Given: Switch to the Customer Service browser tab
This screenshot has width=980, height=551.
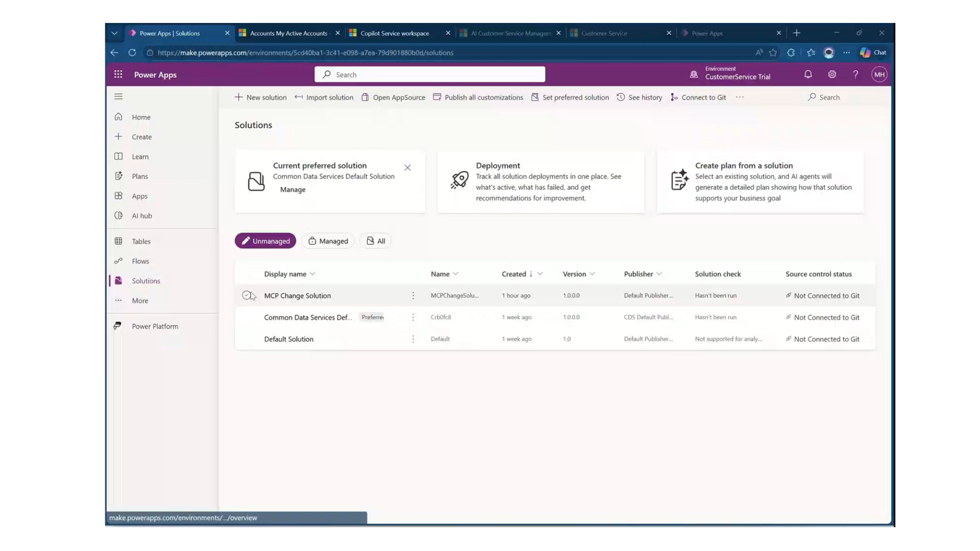Looking at the screenshot, I should click(621, 33).
